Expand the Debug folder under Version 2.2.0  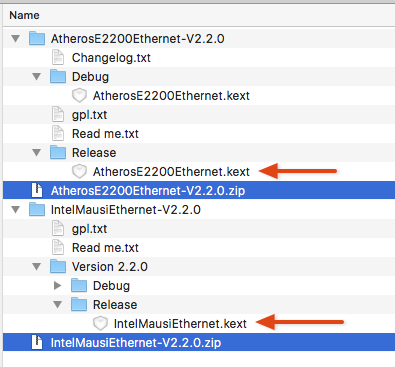tap(58, 286)
